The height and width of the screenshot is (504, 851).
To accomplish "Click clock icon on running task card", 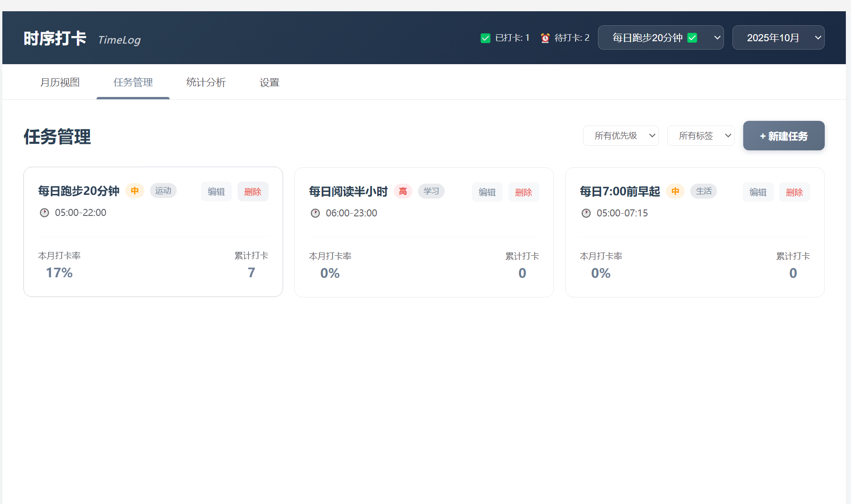I will pyautogui.click(x=45, y=213).
